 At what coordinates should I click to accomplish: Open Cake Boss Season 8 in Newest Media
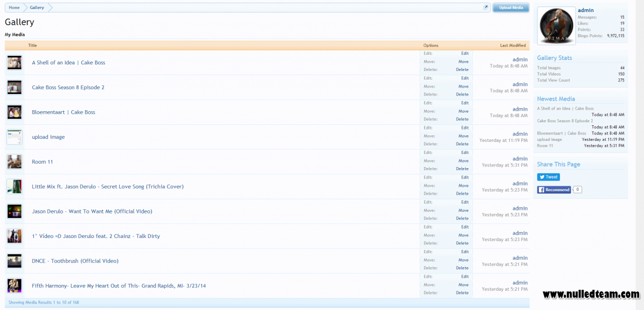click(x=565, y=121)
